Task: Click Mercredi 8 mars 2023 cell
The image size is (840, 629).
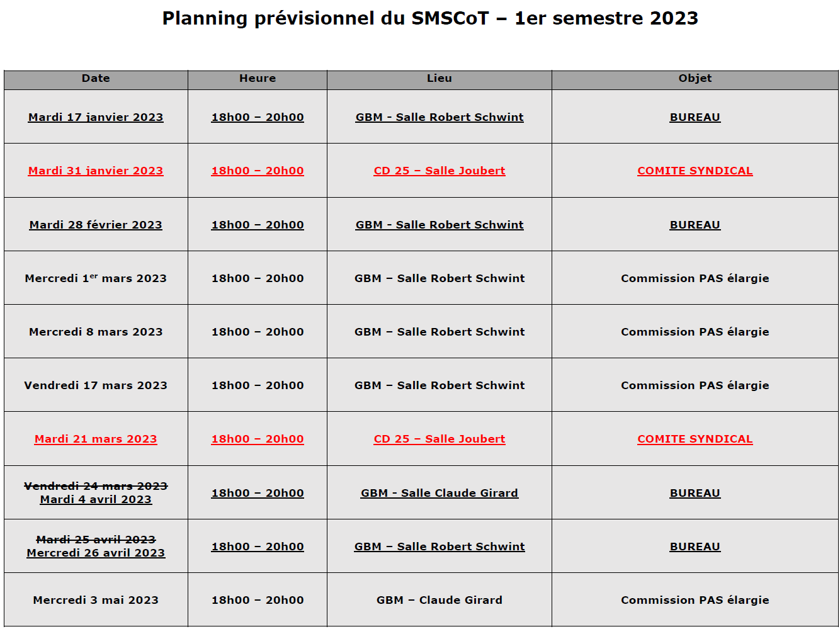Action: pos(96,332)
